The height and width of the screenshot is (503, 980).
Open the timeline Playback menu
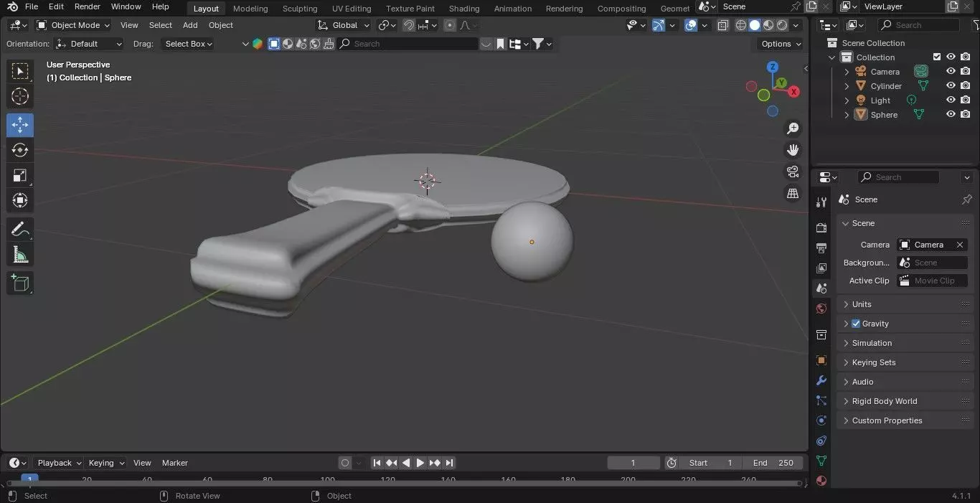[x=59, y=463]
